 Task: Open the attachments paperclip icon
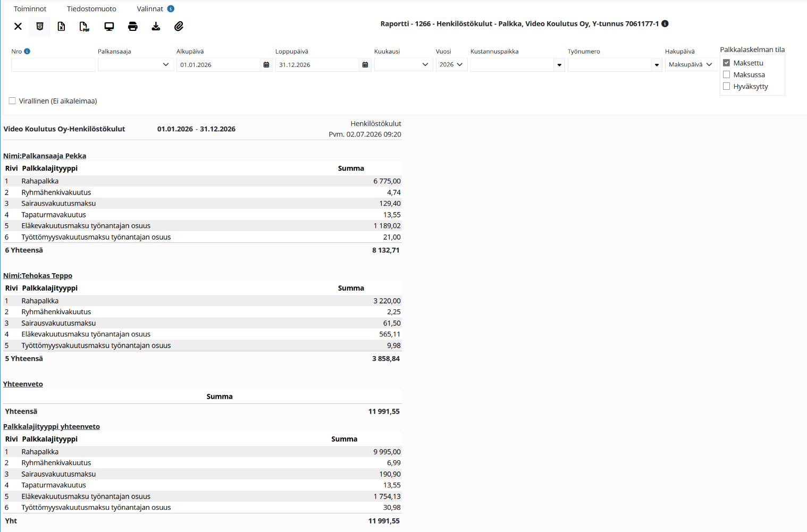click(179, 27)
